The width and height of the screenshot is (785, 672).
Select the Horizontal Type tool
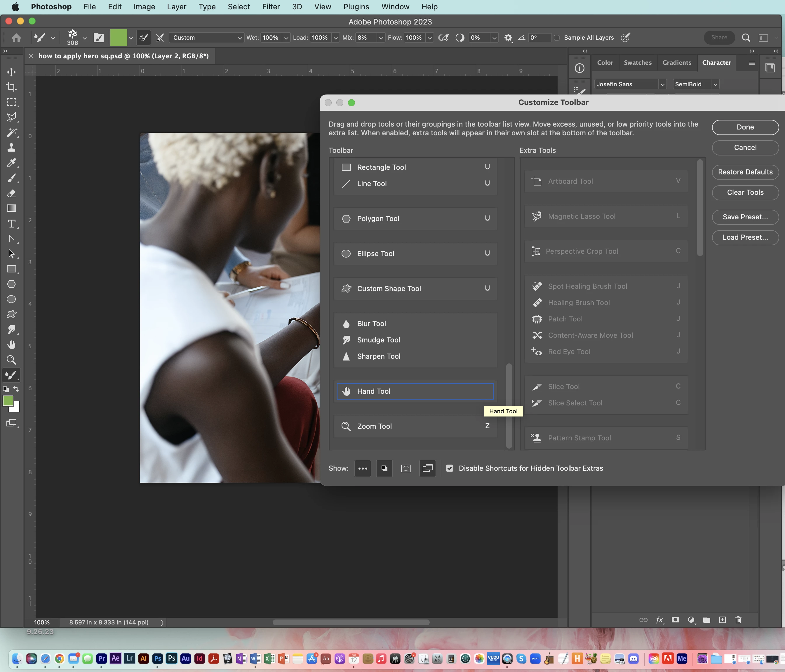[x=11, y=224]
